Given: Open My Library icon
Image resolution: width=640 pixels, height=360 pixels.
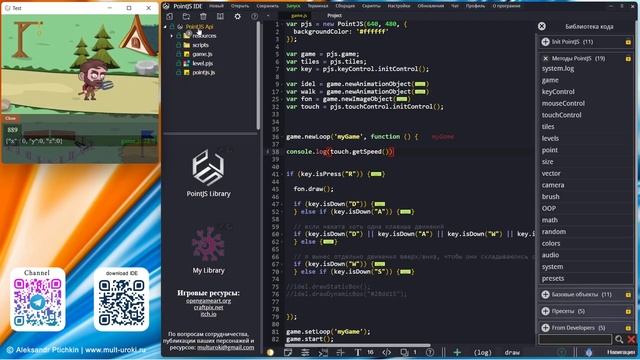Looking at the screenshot, I should coord(208,244).
